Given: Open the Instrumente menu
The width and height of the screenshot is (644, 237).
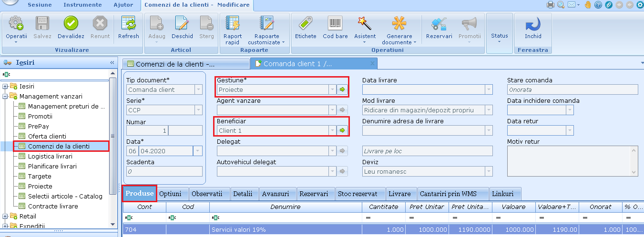Looking at the screenshot, I should [82, 5].
